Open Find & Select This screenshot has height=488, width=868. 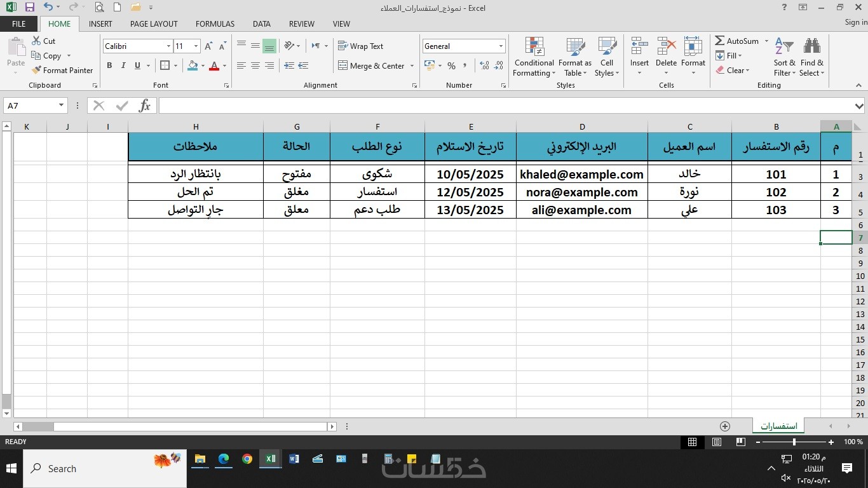click(x=811, y=57)
